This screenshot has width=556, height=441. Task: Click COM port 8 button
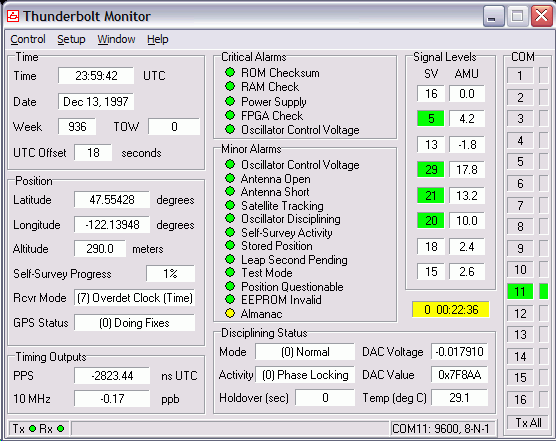point(520,227)
